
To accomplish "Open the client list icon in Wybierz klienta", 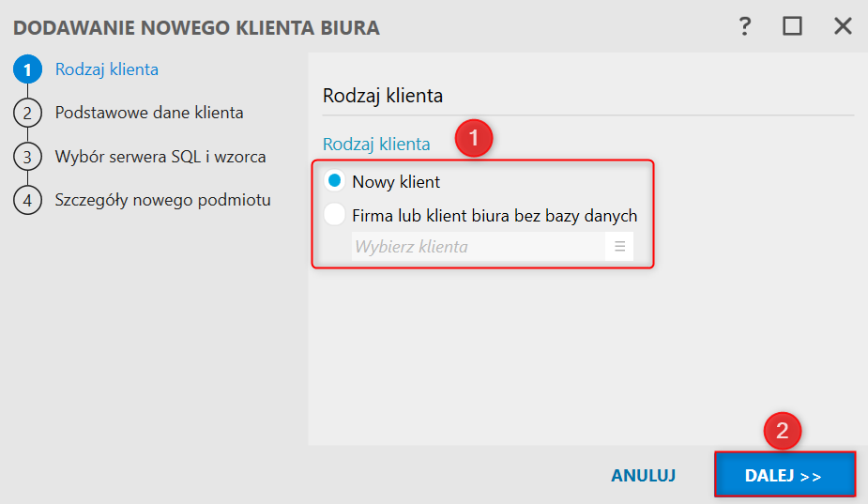I will pyautogui.click(x=619, y=247).
